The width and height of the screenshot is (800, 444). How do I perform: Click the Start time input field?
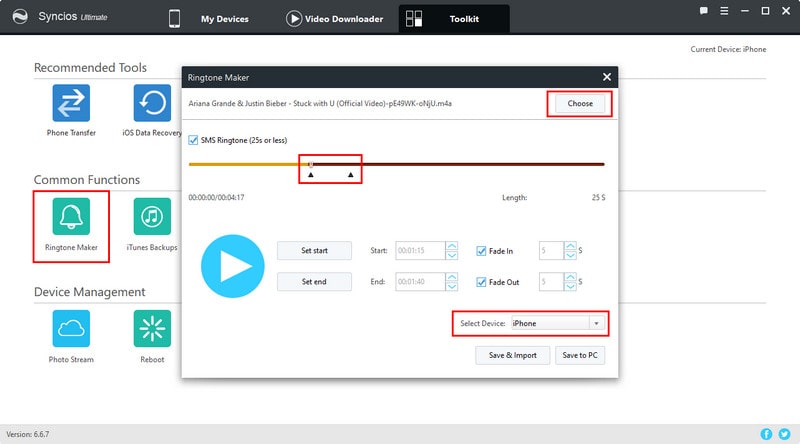420,251
